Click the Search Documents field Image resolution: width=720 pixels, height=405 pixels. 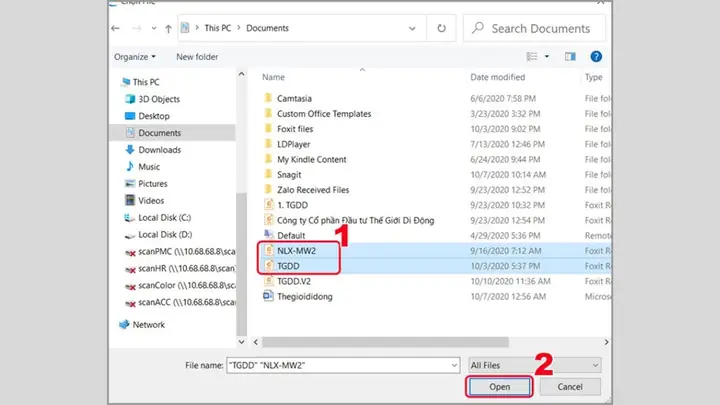click(x=534, y=28)
